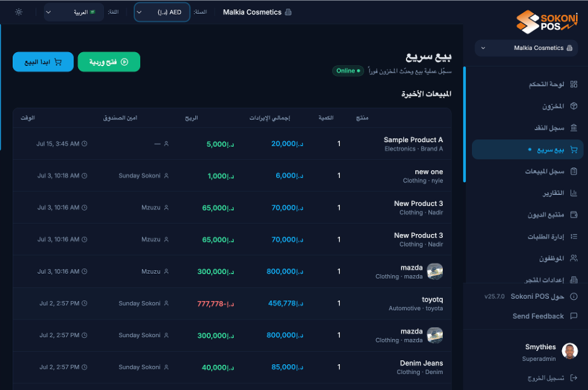Open the debt tracker sidebar item
The image size is (588, 390).
coord(527,214)
